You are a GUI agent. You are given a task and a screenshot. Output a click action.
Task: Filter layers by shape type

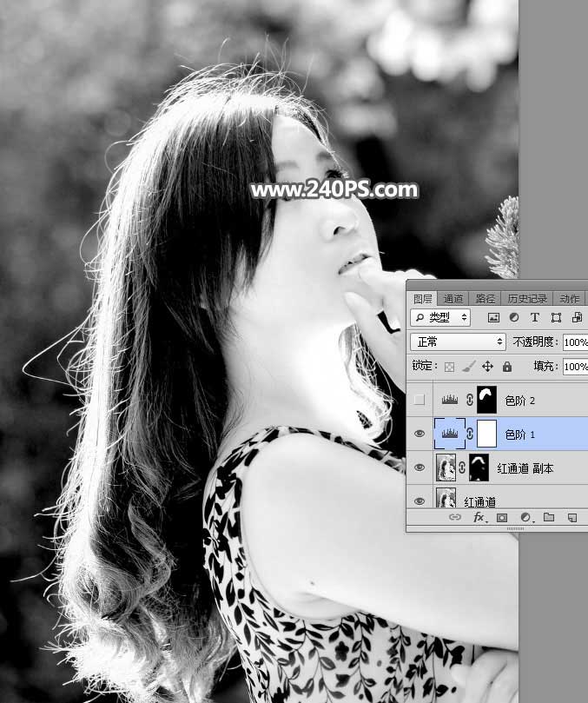(556, 317)
